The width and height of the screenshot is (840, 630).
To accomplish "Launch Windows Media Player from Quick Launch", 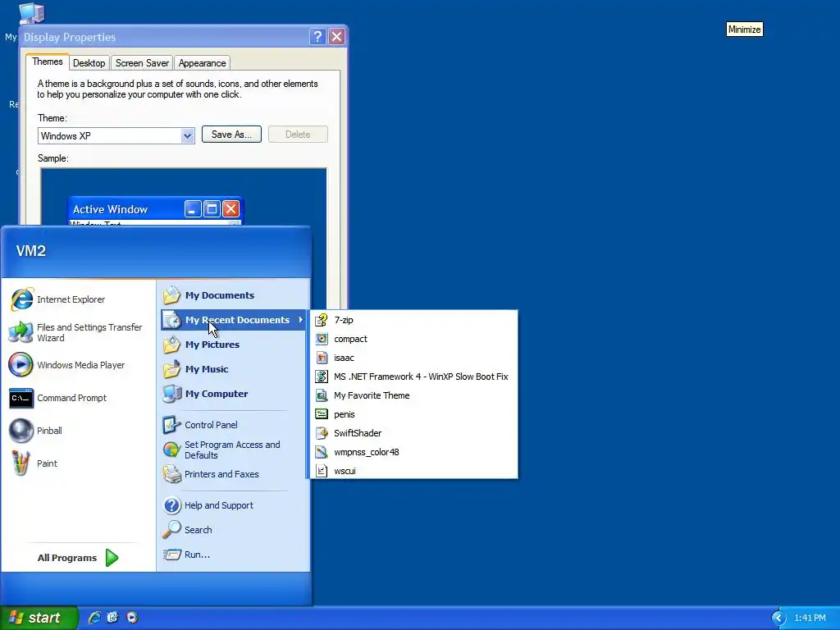I will click(x=132, y=618).
